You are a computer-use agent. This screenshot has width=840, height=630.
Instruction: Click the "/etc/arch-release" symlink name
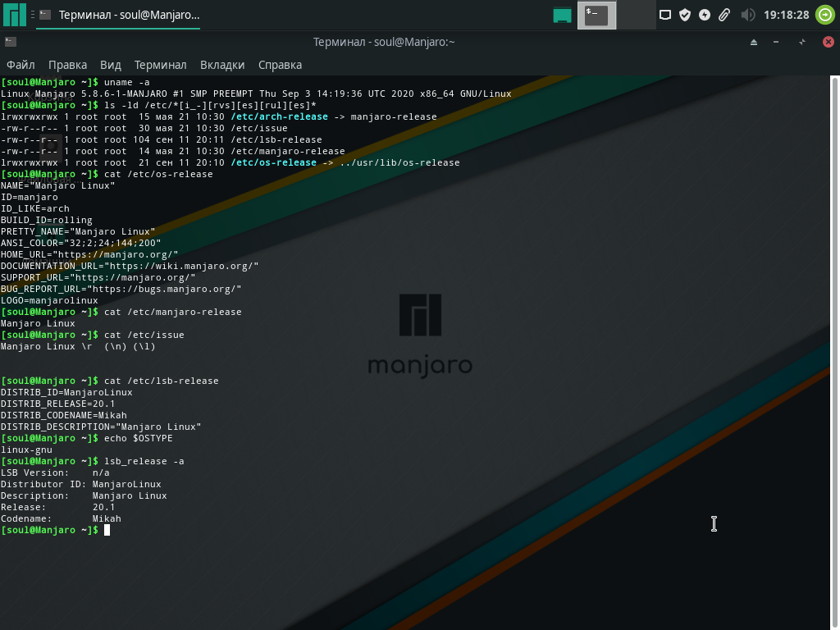click(x=279, y=116)
